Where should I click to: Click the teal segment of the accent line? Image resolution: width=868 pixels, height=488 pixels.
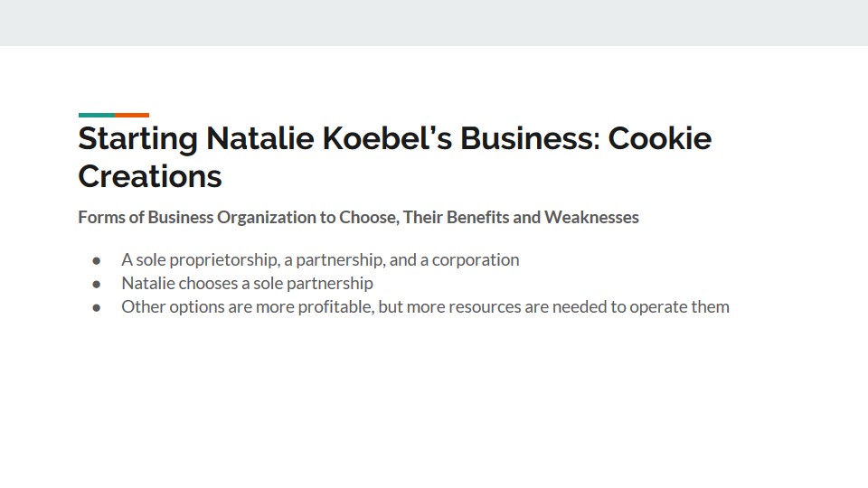[x=96, y=115]
